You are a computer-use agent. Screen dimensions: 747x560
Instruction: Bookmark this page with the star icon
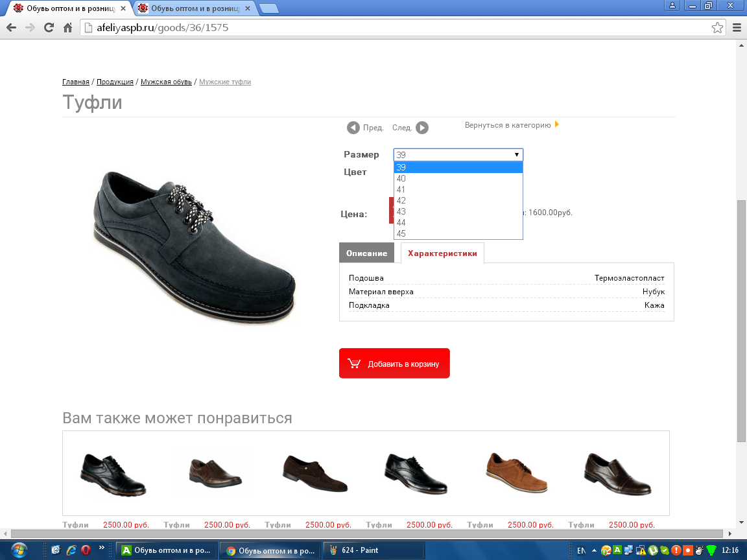(x=717, y=28)
